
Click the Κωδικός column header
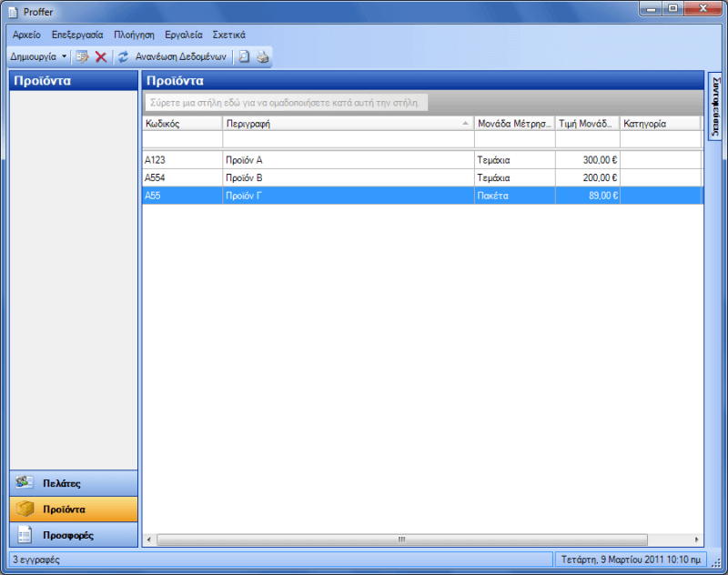(182, 123)
